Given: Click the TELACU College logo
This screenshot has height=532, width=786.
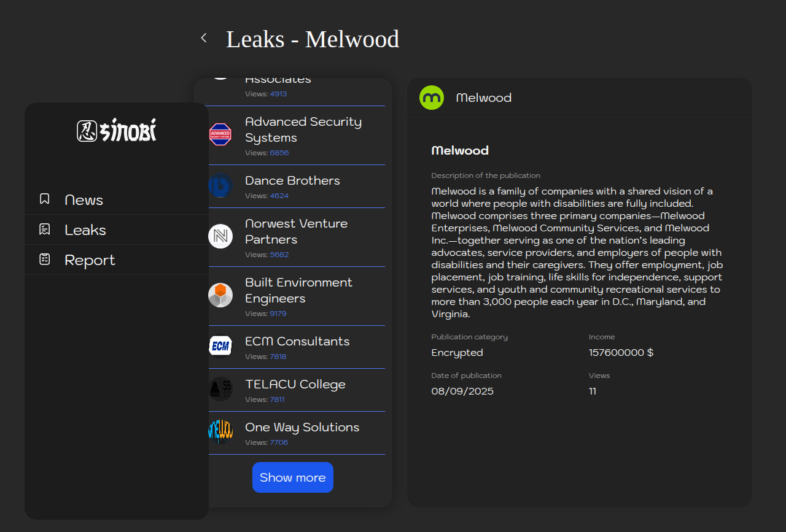Looking at the screenshot, I should [x=220, y=389].
